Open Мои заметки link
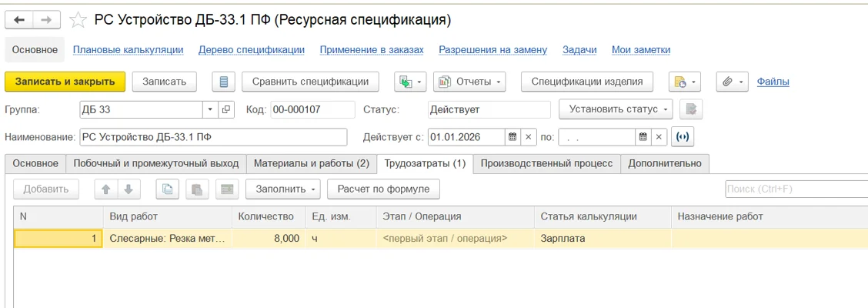 [x=641, y=50]
